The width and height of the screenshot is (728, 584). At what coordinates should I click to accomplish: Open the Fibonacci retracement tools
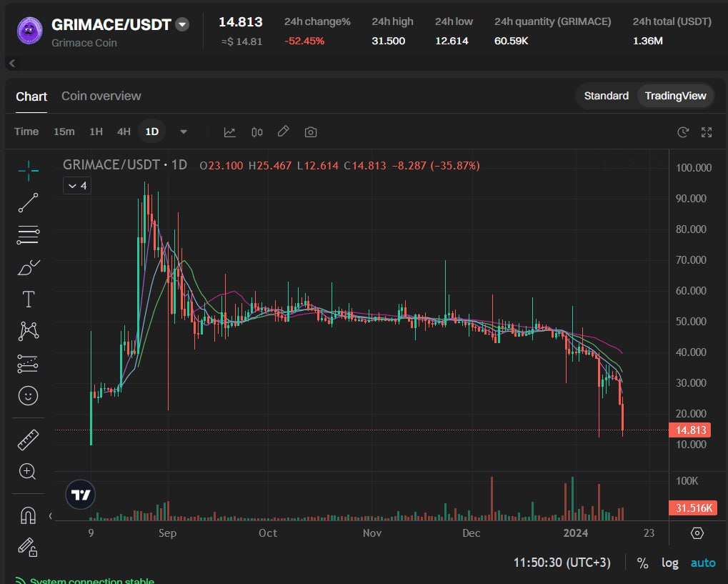tap(29, 235)
